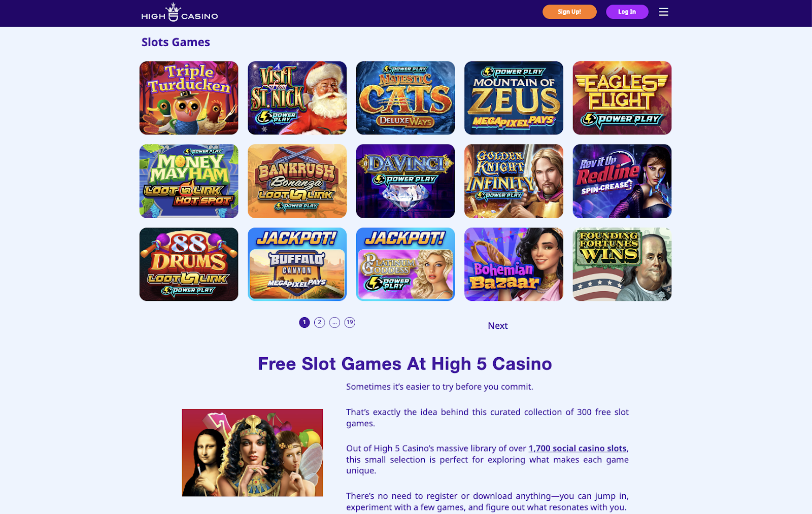Open Golden Knight Infinity slot

point(514,181)
